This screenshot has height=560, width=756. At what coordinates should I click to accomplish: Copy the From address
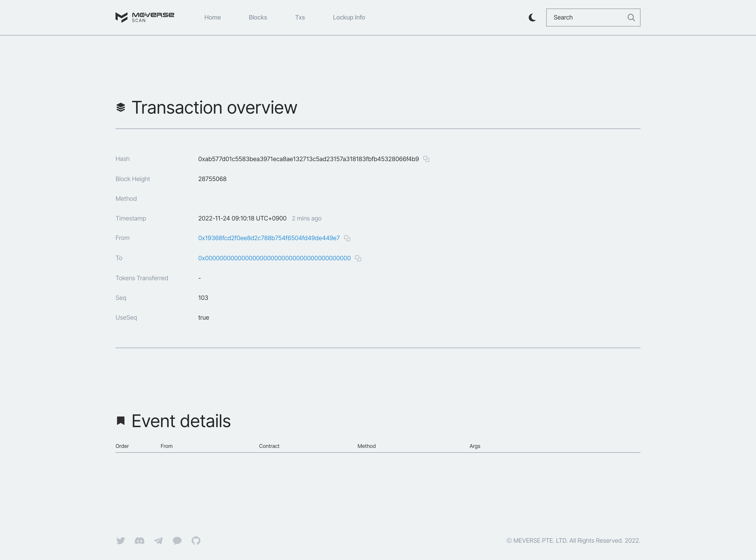pyautogui.click(x=347, y=238)
